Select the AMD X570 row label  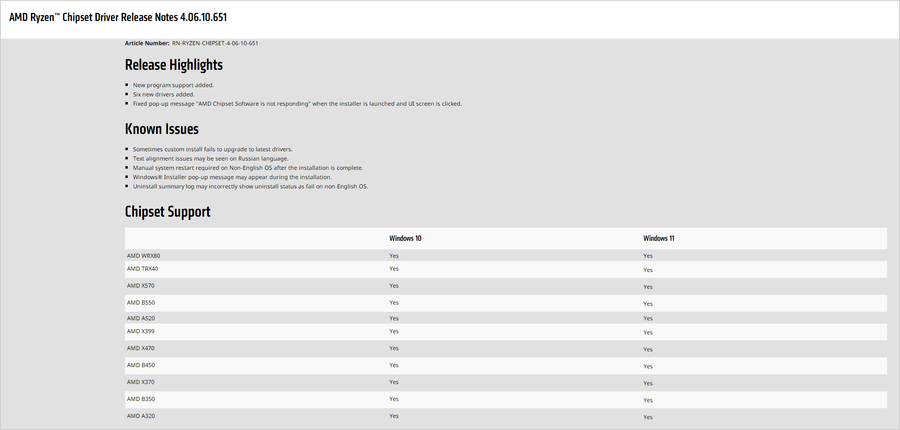[x=140, y=286]
